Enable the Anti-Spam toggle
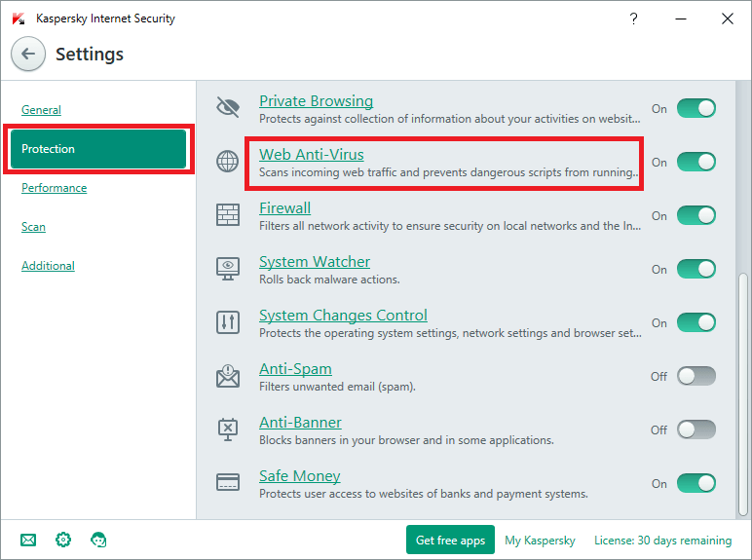This screenshot has height=560, width=752. pos(696,376)
